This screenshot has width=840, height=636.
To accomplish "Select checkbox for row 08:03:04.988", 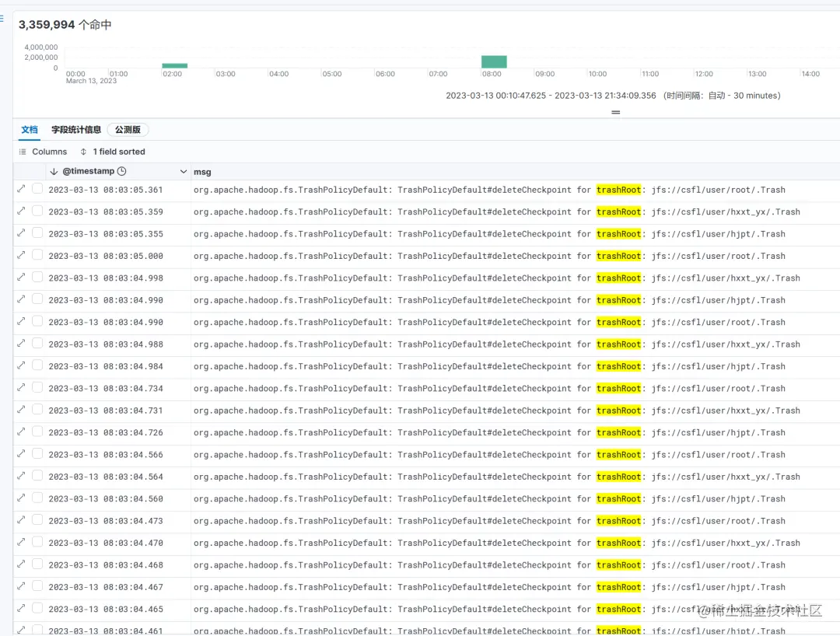I will [x=37, y=343].
